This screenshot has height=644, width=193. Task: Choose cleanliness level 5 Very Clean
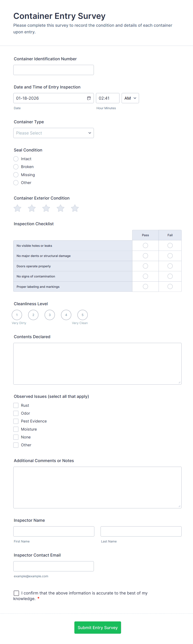pos(82,315)
